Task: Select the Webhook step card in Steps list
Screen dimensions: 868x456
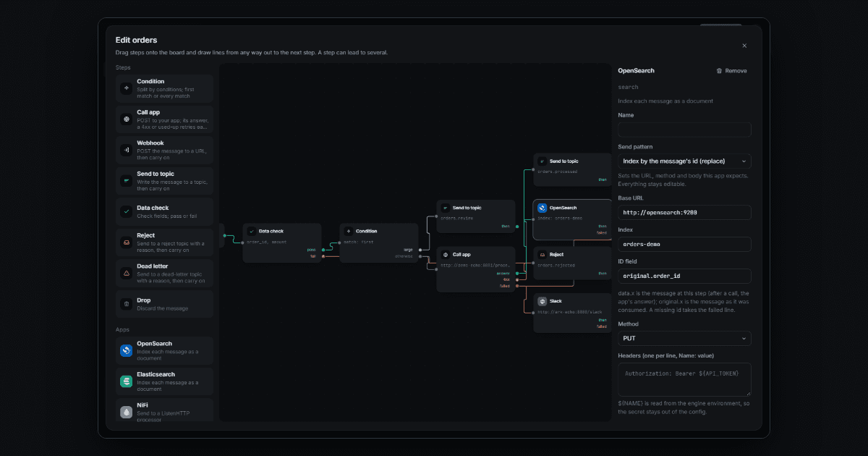Action: (x=164, y=150)
